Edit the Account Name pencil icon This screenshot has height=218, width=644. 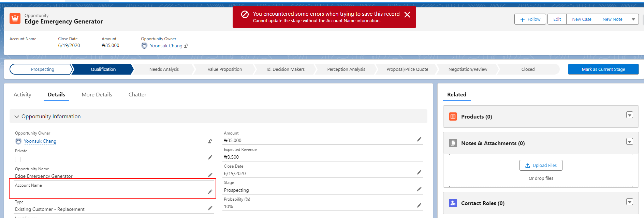(x=210, y=192)
